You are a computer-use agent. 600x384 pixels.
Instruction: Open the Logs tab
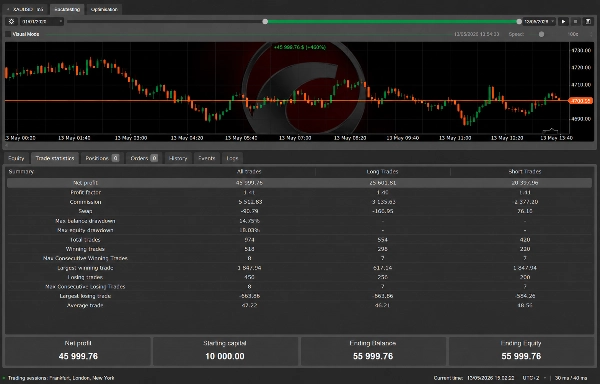(232, 158)
